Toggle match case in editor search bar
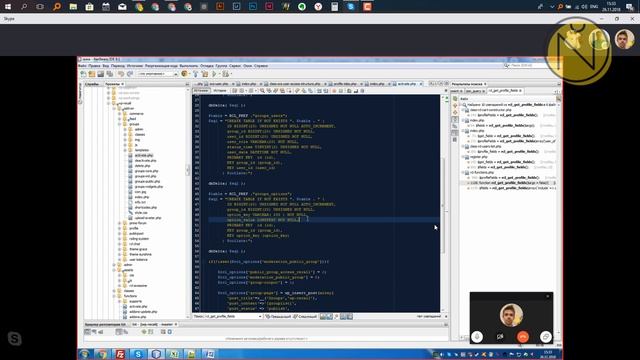 (x=323, y=316)
